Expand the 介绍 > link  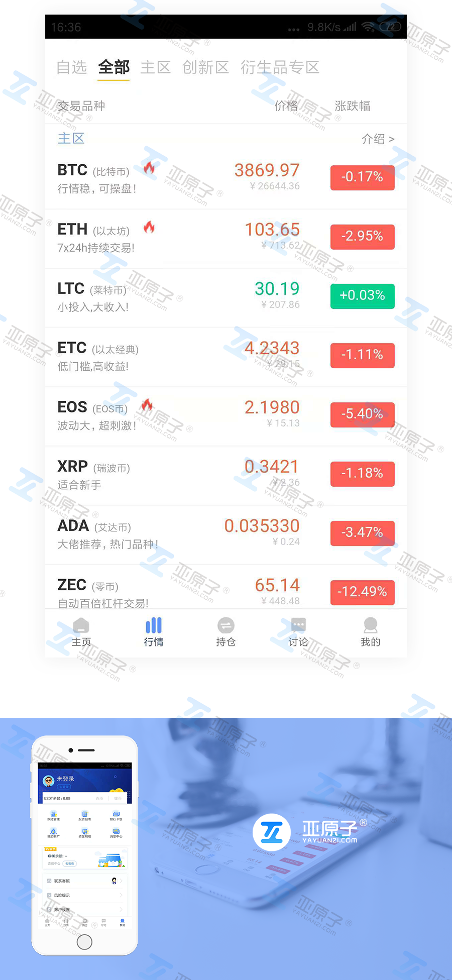point(378,139)
